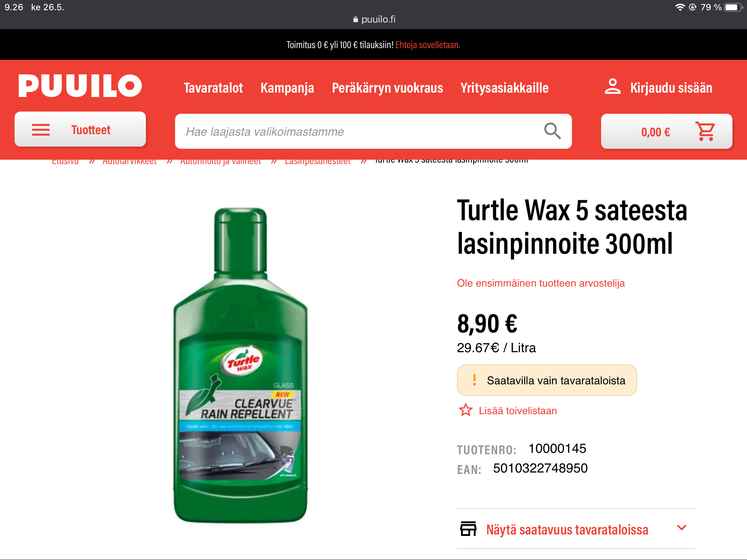
Task: Click the wishlist star icon
Action: click(466, 410)
